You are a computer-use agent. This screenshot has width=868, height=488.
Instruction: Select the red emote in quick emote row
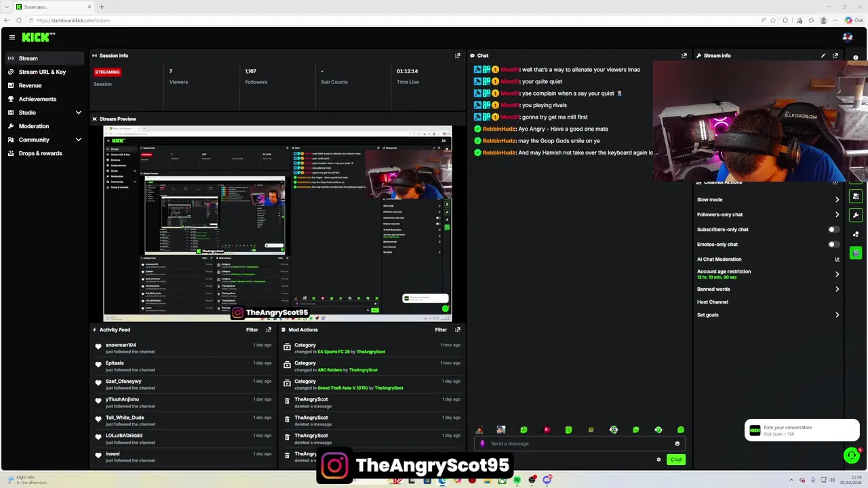(547, 430)
